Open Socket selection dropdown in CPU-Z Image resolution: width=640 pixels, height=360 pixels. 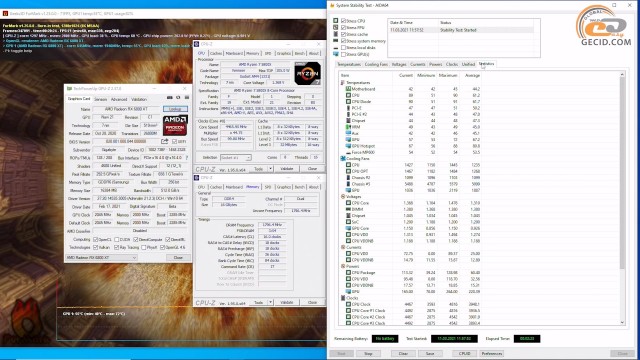point(236,158)
